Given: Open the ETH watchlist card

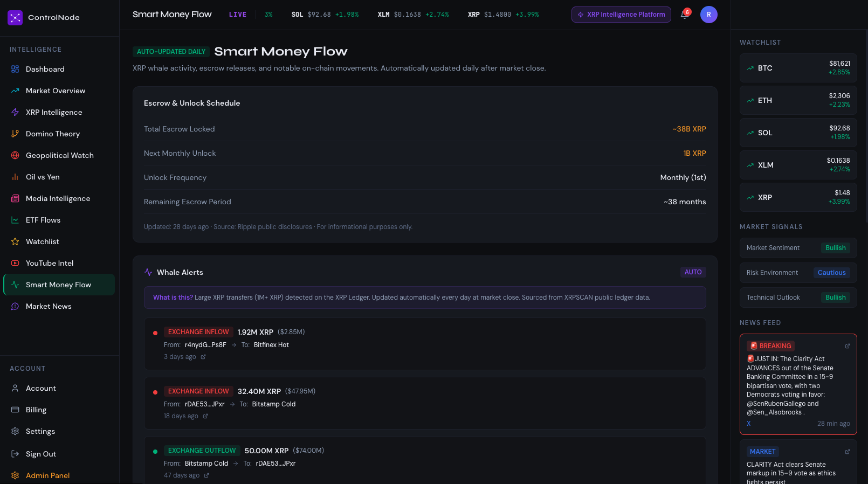Looking at the screenshot, I should coord(798,100).
